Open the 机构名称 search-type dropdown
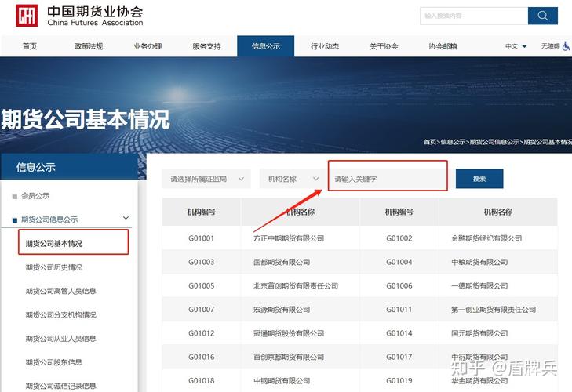Image resolution: width=572 pixels, height=392 pixels. point(293,179)
